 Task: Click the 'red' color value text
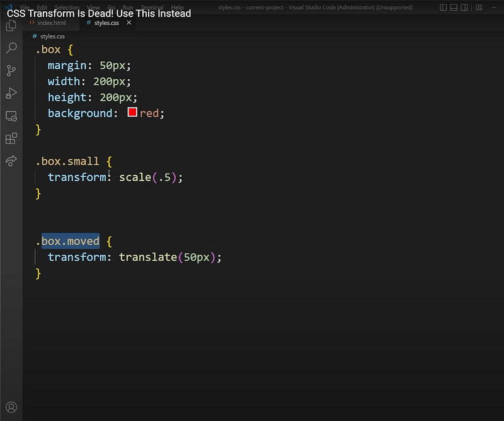pos(149,113)
